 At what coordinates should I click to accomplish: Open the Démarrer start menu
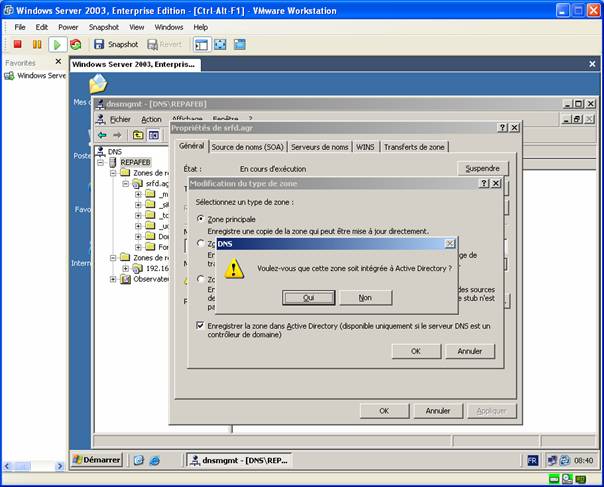click(97, 460)
